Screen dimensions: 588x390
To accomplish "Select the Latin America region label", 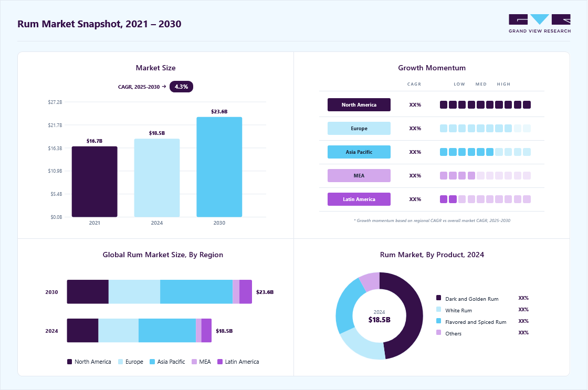I will [359, 199].
